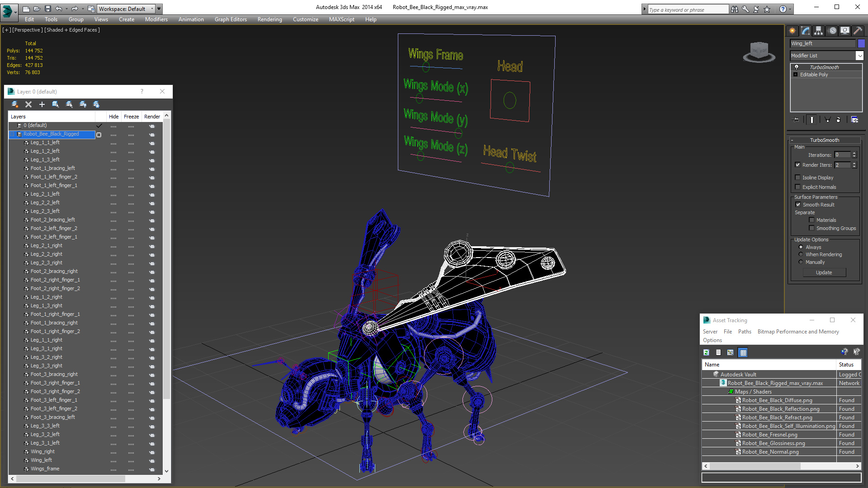This screenshot has height=488, width=868.
Task: Toggle TurboSmooth modifier lightbulb in stack
Action: tap(797, 67)
